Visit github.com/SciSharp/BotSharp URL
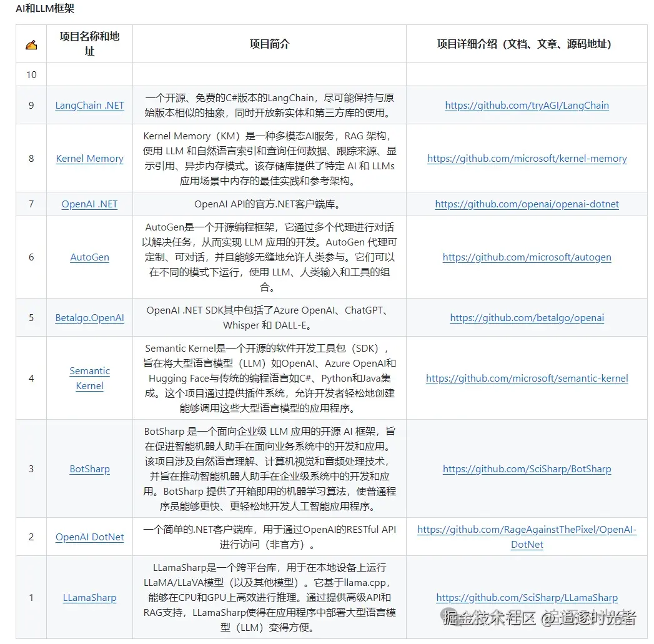Image resolution: width=654 pixels, height=644 pixels. (527, 469)
